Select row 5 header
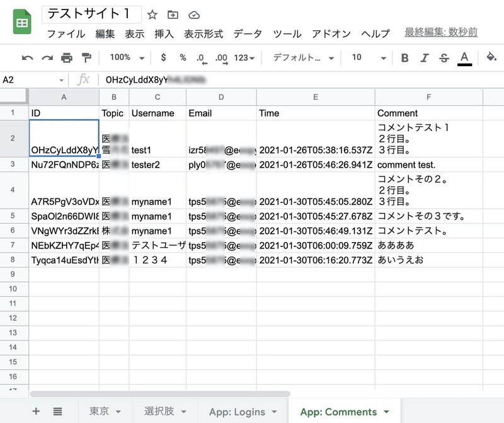 [13, 216]
